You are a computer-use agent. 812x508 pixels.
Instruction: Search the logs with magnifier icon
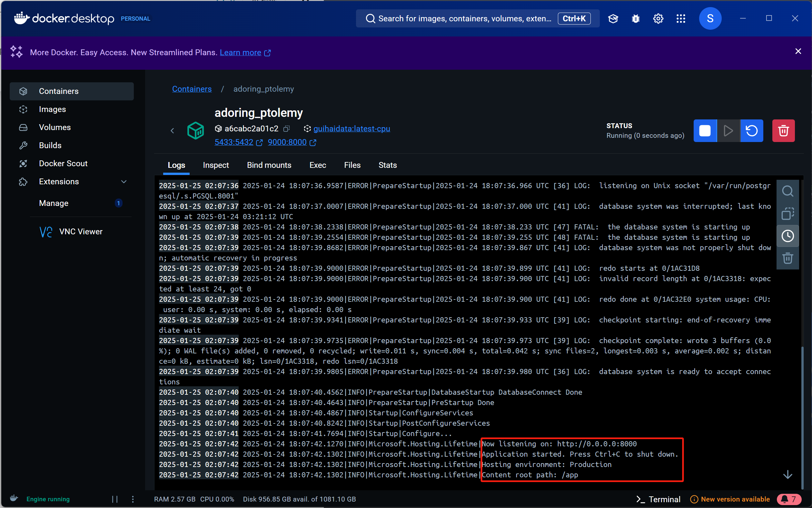(x=787, y=191)
